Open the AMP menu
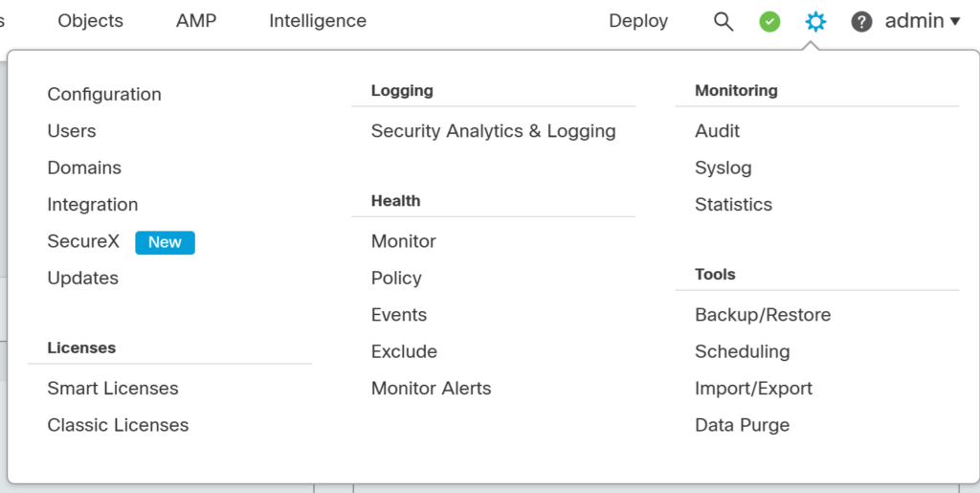The height and width of the screenshot is (493, 980). tap(196, 21)
